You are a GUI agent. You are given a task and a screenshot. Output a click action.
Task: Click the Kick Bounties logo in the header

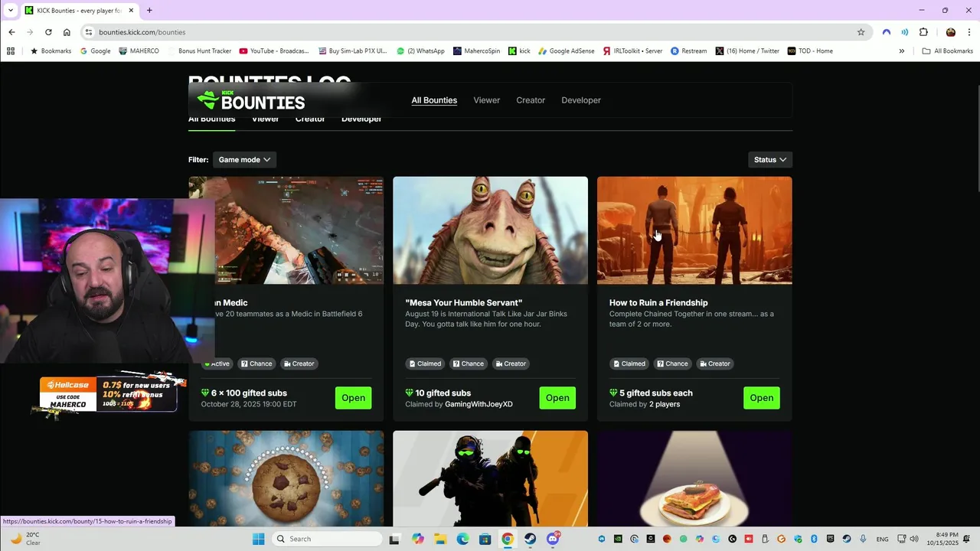click(x=250, y=100)
